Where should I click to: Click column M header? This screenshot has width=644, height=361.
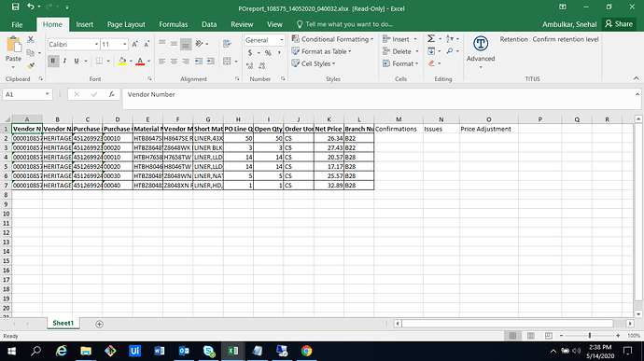[399, 119]
